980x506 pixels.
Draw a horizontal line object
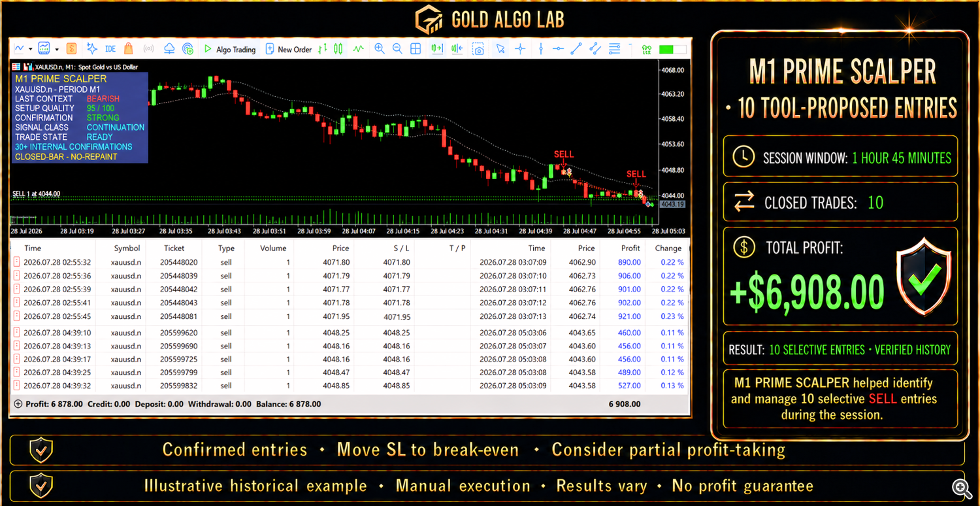point(559,48)
